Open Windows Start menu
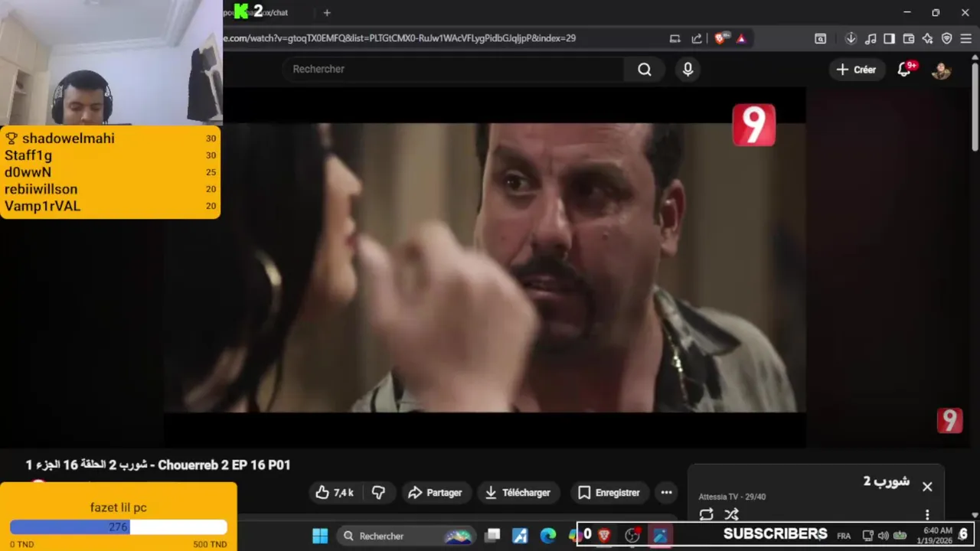The width and height of the screenshot is (980, 551). point(320,536)
